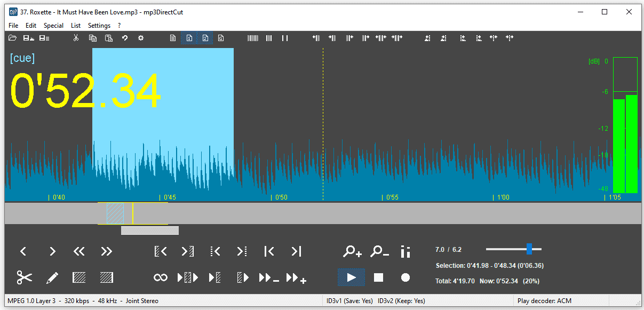Click the blank page icon in the toolbar
644x310 pixels.
173,38
